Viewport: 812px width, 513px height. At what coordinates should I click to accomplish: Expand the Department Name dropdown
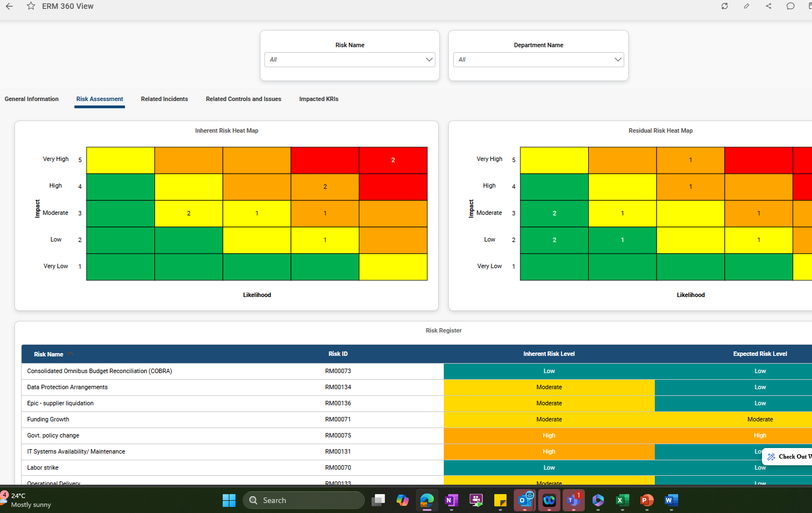(538, 59)
